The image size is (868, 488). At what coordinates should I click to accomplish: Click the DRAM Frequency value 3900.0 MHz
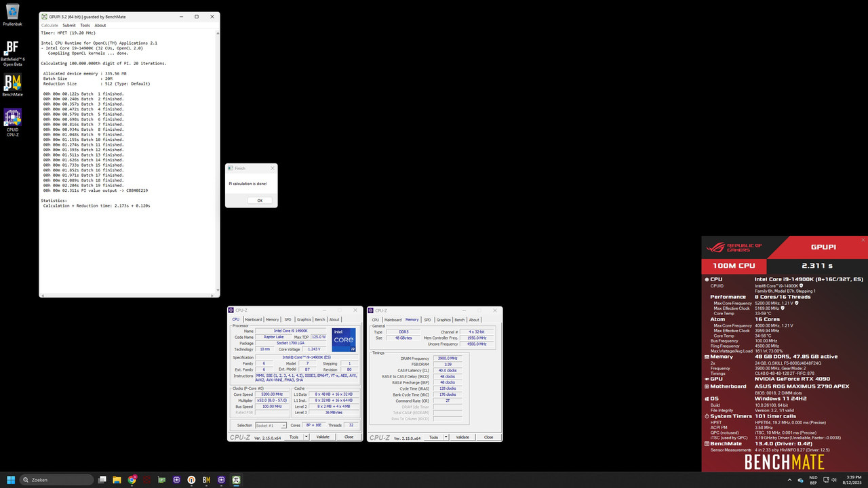pos(448,358)
